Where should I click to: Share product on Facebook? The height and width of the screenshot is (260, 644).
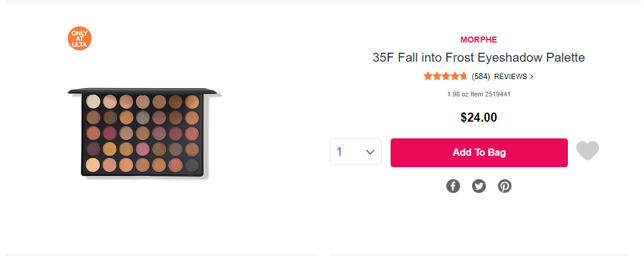[453, 186]
